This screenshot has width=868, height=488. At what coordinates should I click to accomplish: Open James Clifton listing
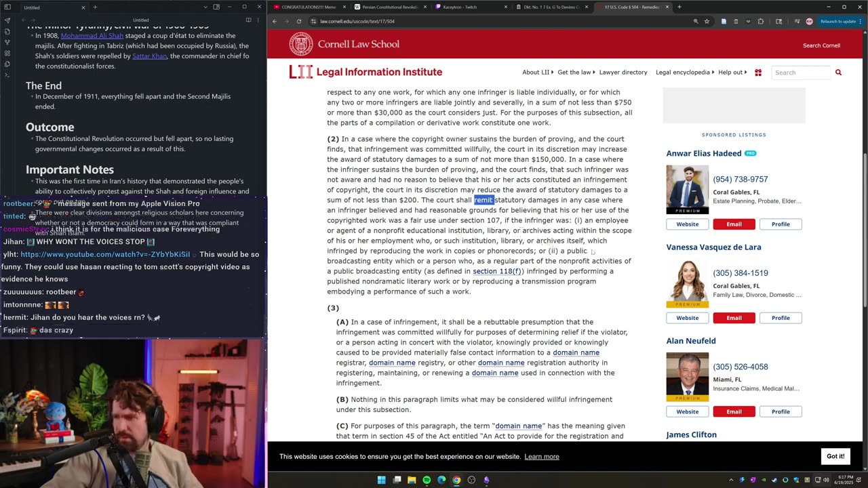[691, 434]
